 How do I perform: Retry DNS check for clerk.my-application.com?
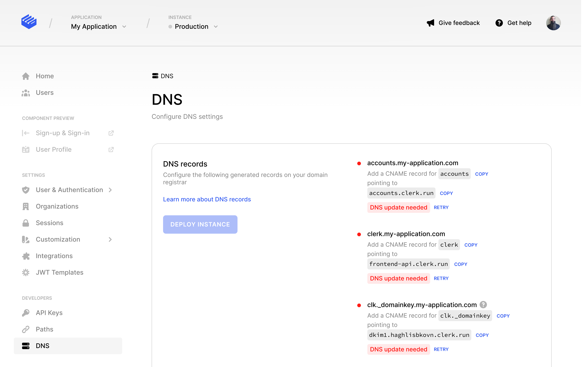[441, 278]
